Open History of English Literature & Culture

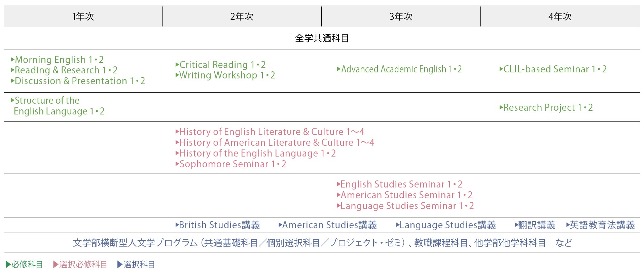click(x=270, y=132)
